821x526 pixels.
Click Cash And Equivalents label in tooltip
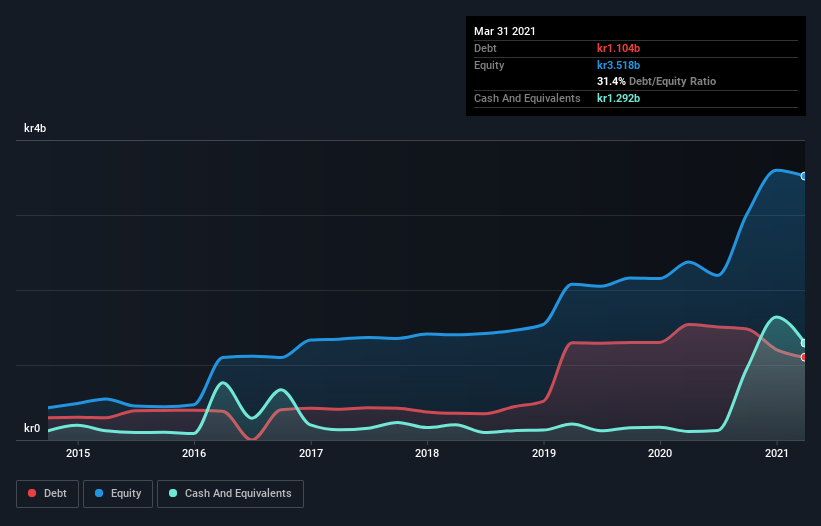(x=527, y=98)
